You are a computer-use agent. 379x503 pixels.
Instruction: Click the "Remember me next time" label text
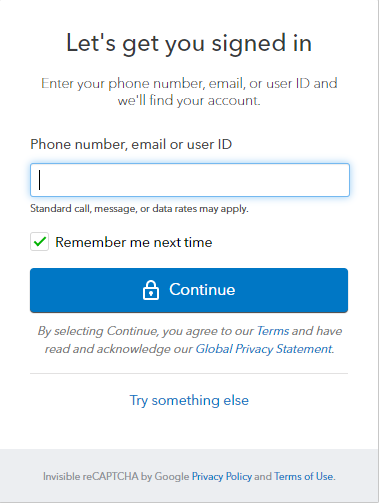click(x=134, y=242)
